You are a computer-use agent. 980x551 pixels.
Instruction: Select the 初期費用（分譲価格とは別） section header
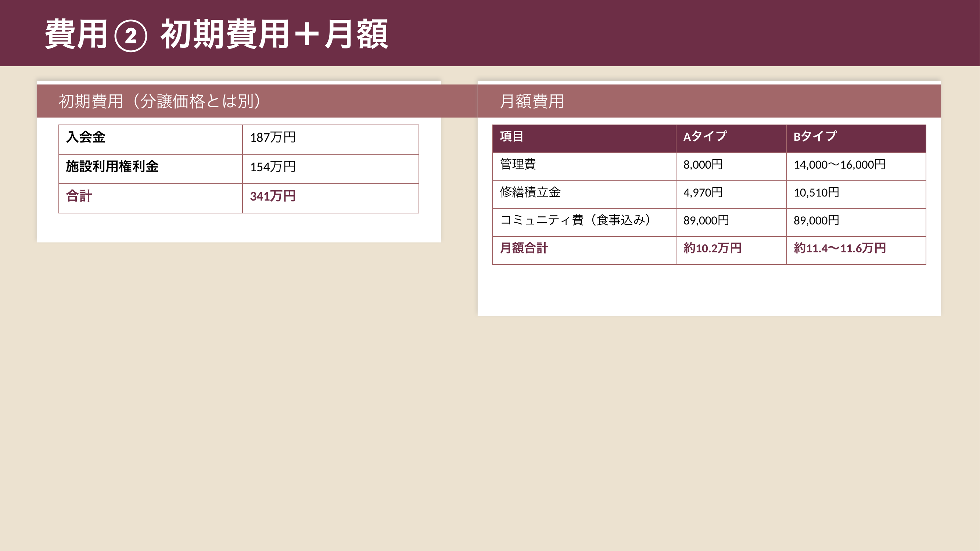(160, 101)
